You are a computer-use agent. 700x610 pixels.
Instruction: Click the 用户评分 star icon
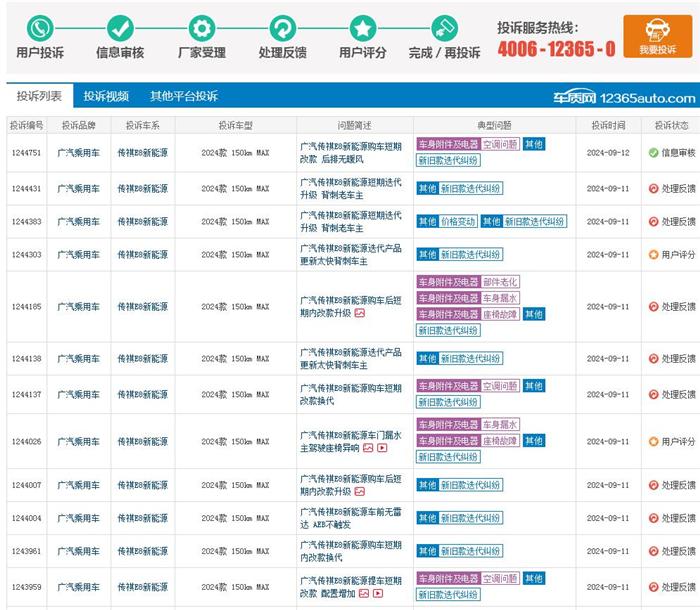point(362,28)
